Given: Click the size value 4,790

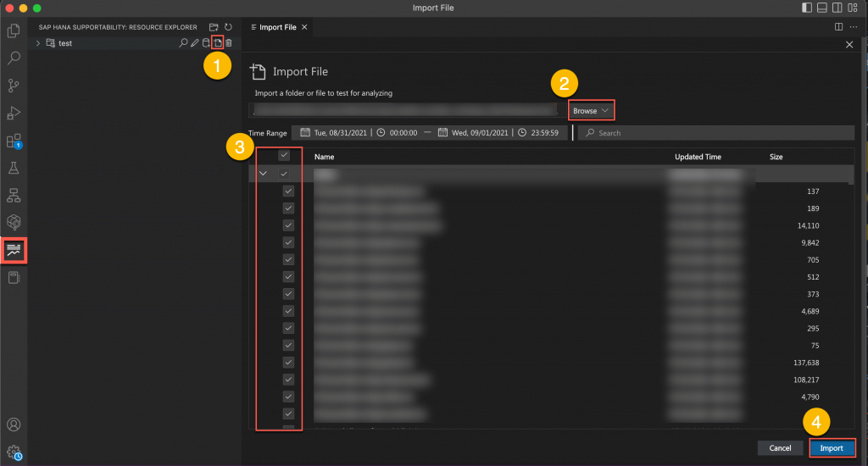Looking at the screenshot, I should coord(810,397).
